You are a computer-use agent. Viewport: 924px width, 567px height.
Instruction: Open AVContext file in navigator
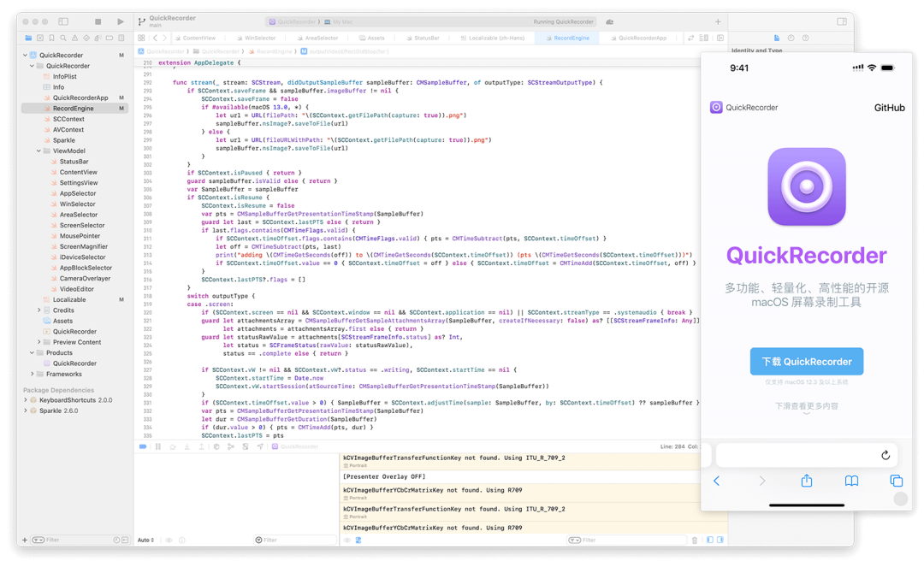pyautogui.click(x=68, y=129)
